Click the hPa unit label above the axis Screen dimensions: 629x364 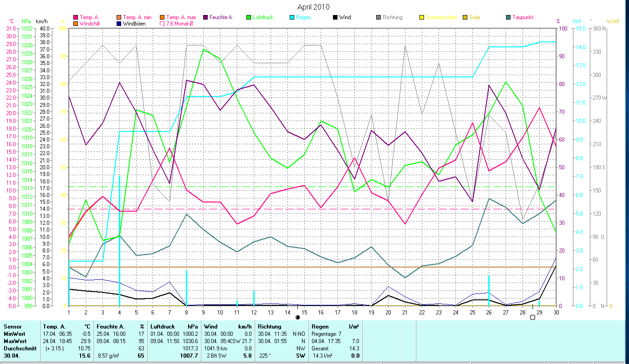tap(26, 21)
